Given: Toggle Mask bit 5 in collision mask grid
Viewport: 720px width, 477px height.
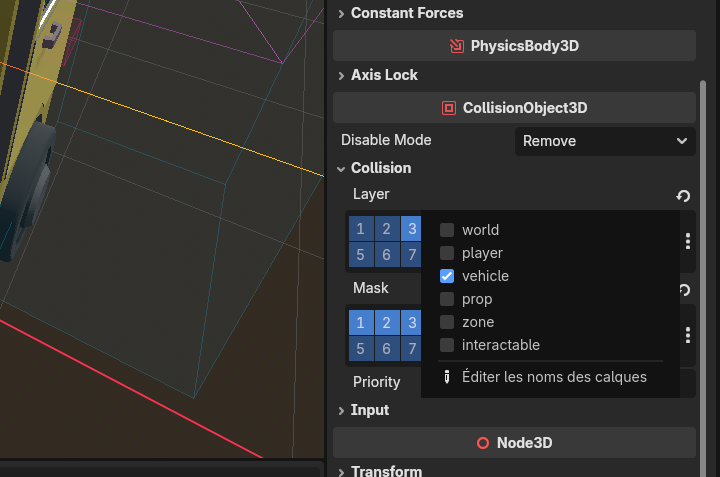Looking at the screenshot, I should 361,348.
